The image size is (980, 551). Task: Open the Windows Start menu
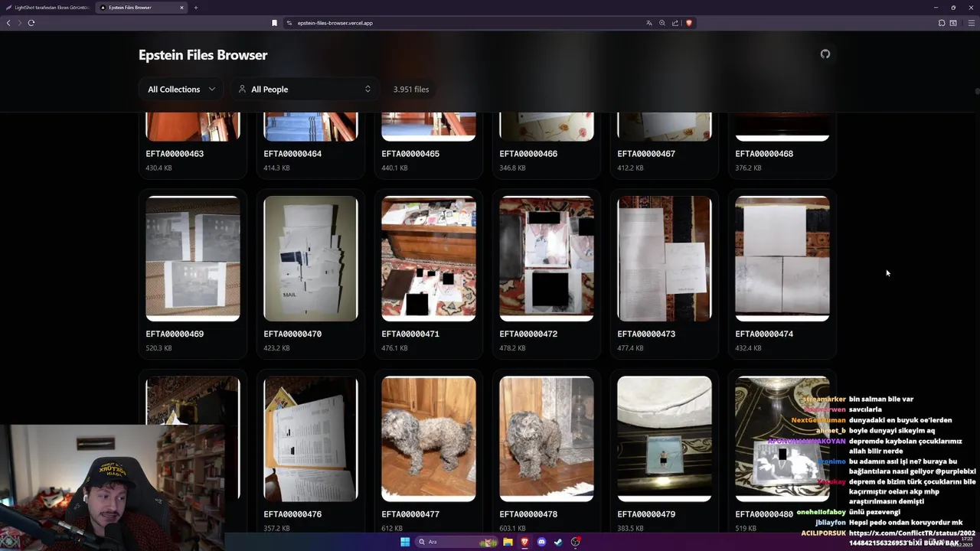click(x=405, y=542)
